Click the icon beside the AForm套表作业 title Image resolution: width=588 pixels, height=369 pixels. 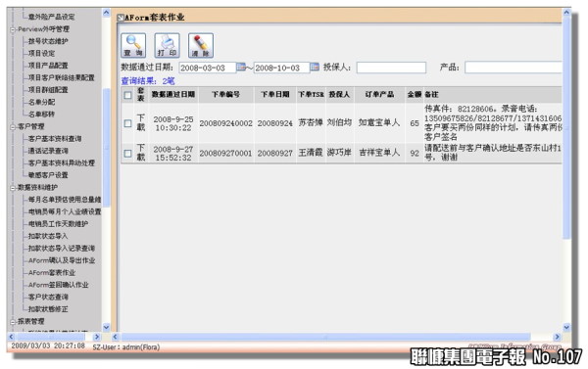[121, 18]
